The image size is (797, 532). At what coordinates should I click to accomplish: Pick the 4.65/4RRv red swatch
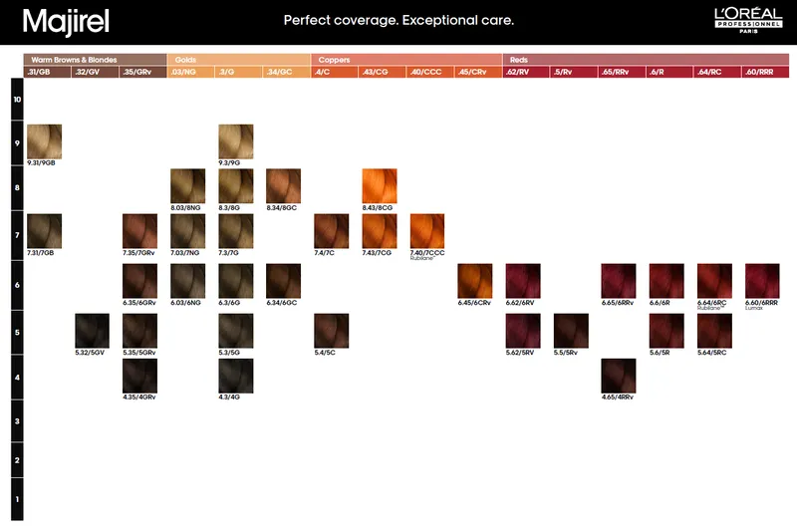point(618,376)
